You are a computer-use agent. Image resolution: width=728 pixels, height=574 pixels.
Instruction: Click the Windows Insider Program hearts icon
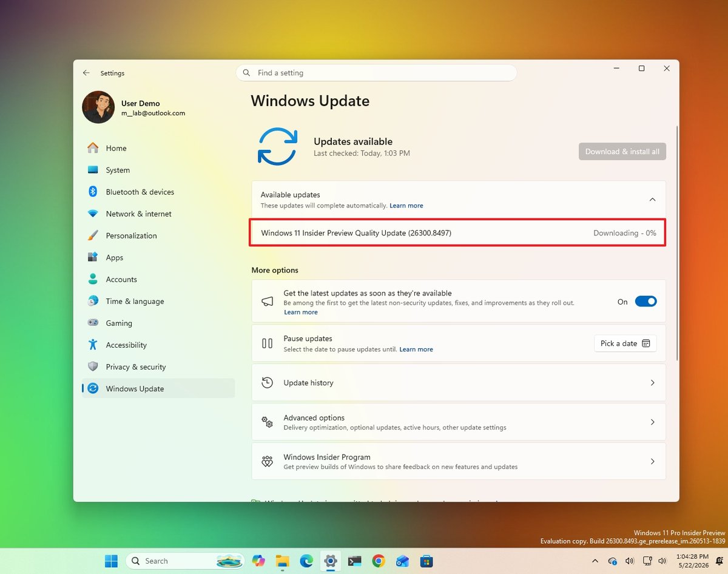click(267, 461)
